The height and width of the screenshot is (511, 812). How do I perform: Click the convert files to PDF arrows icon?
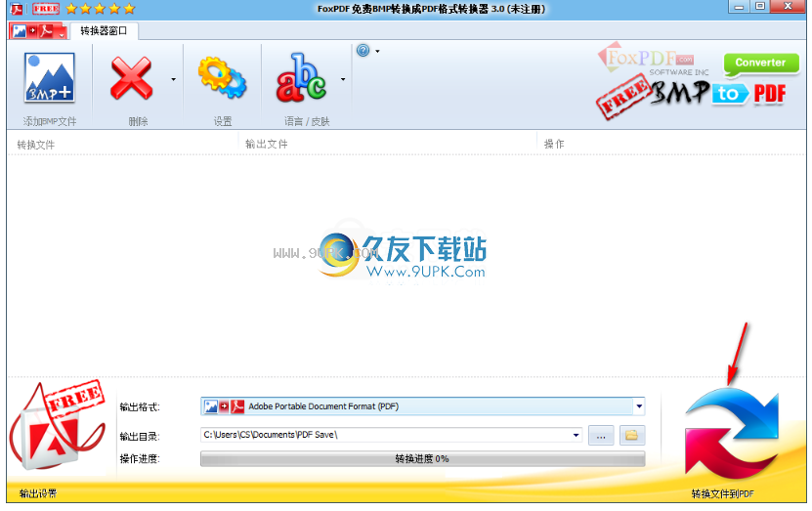coord(731,435)
